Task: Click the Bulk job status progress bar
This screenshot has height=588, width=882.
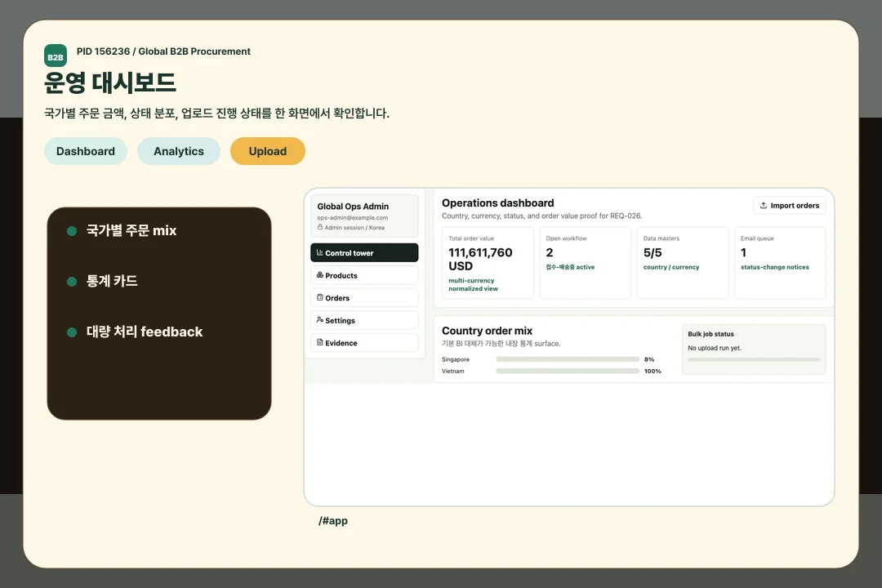Action: click(754, 359)
